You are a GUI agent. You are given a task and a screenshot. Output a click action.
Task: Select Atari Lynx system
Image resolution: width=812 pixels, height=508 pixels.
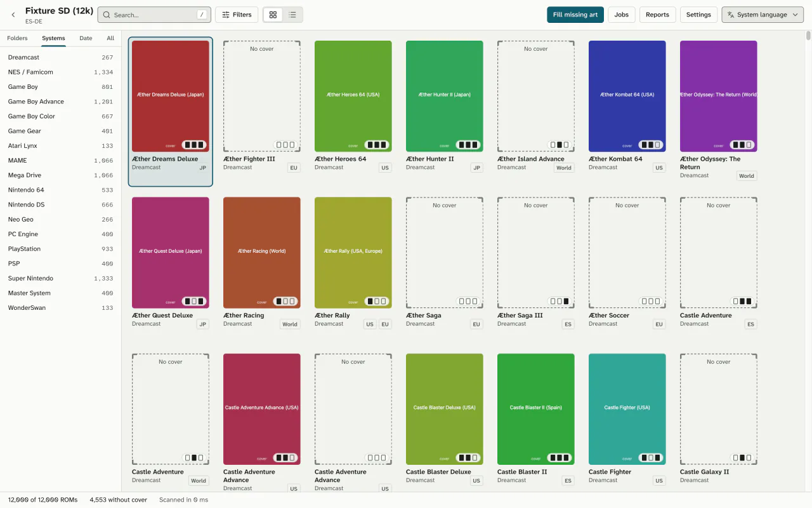pyautogui.click(x=60, y=146)
